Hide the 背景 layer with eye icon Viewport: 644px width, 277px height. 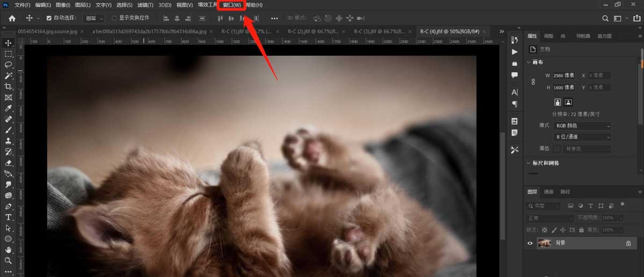(530, 243)
